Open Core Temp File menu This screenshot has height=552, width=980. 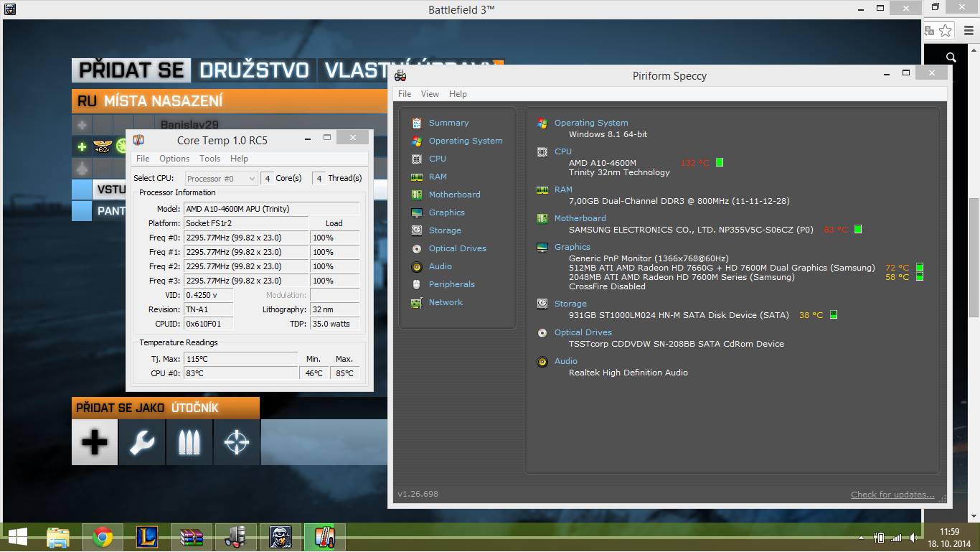[143, 159]
